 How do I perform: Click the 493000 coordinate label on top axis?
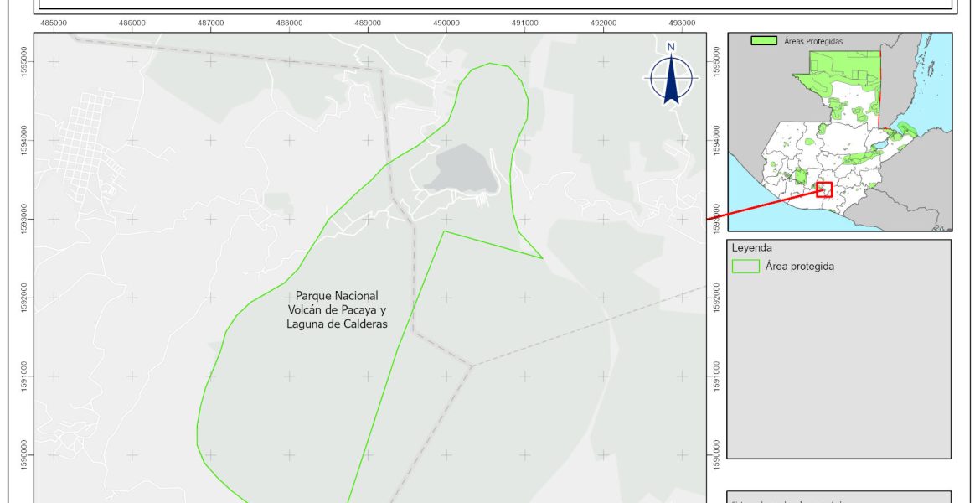coord(682,23)
